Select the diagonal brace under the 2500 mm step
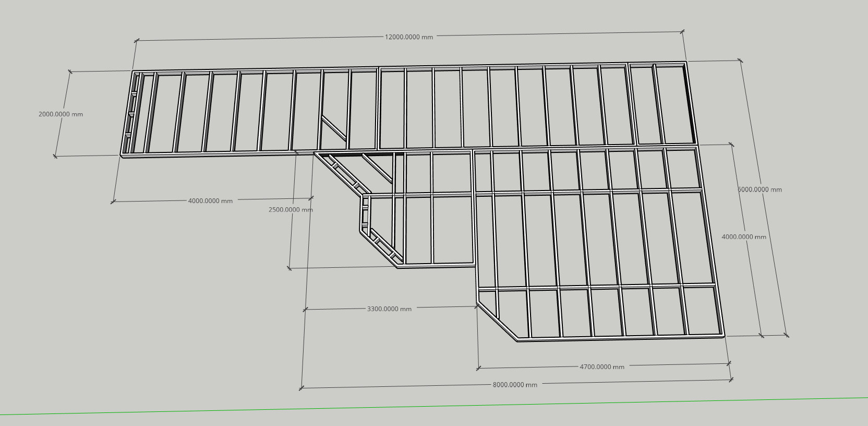868x426 pixels. coord(377,168)
